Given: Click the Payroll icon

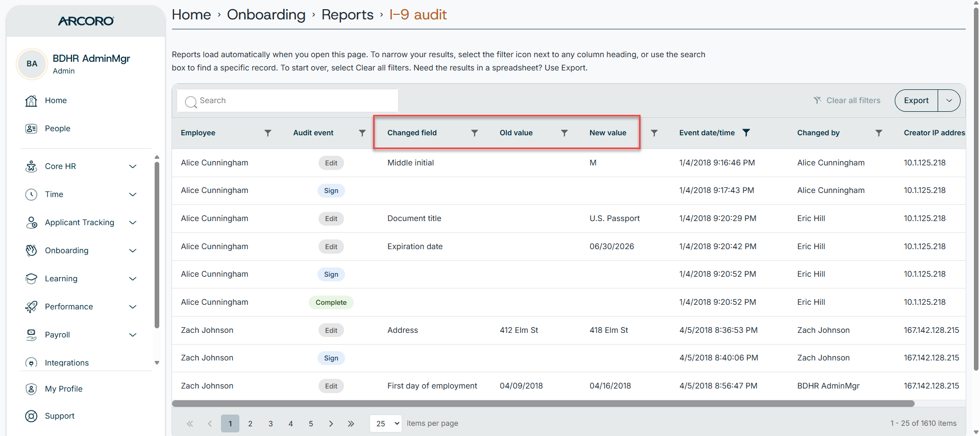Looking at the screenshot, I should [31, 335].
